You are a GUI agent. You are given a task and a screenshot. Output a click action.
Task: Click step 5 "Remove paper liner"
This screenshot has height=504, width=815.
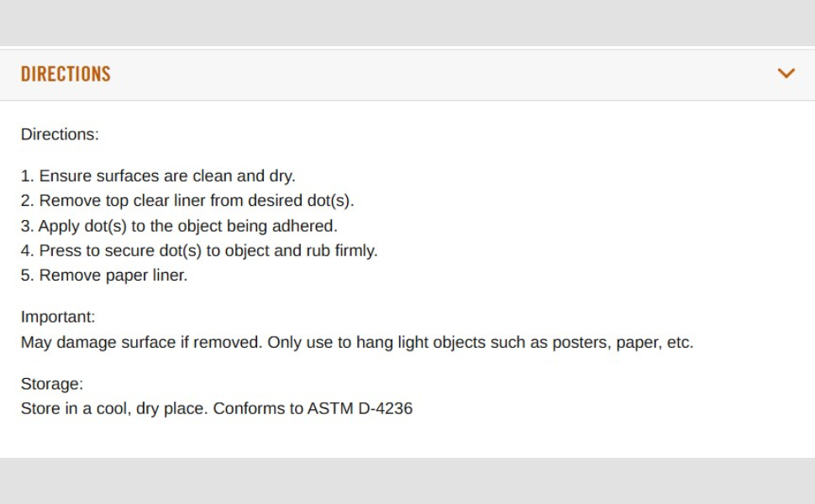coord(104,276)
